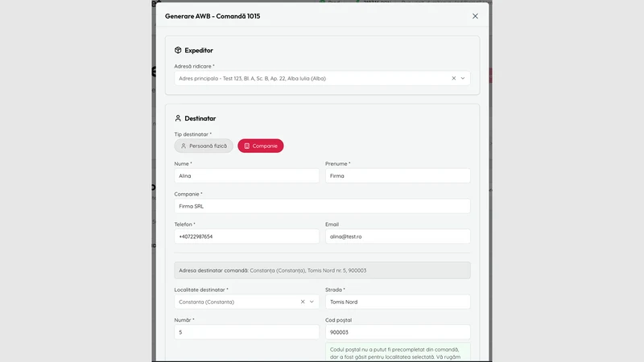Close the Generare AWB dialog
The height and width of the screenshot is (362, 644).
[x=475, y=16]
